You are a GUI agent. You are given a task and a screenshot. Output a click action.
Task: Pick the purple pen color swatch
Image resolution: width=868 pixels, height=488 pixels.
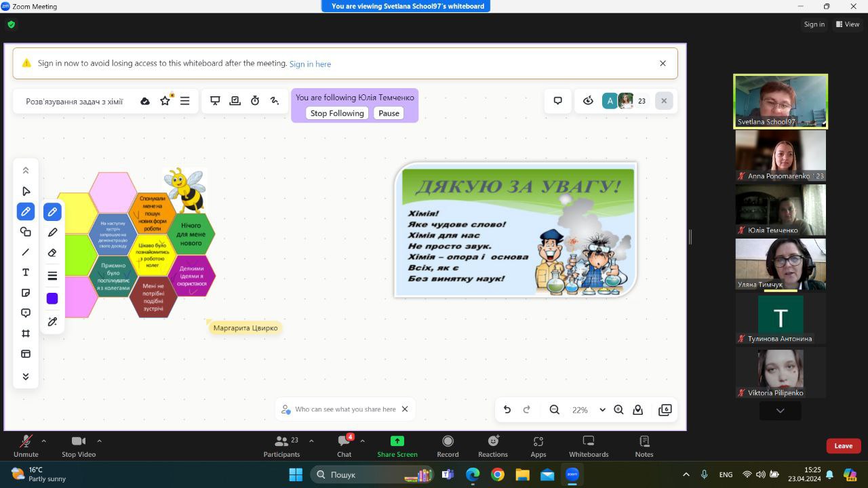[52, 299]
